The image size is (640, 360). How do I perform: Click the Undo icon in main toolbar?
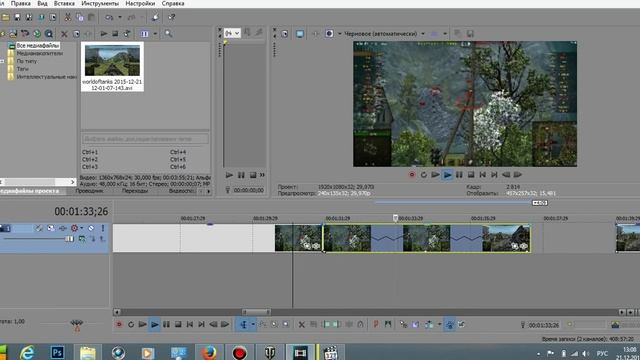click(x=109, y=18)
